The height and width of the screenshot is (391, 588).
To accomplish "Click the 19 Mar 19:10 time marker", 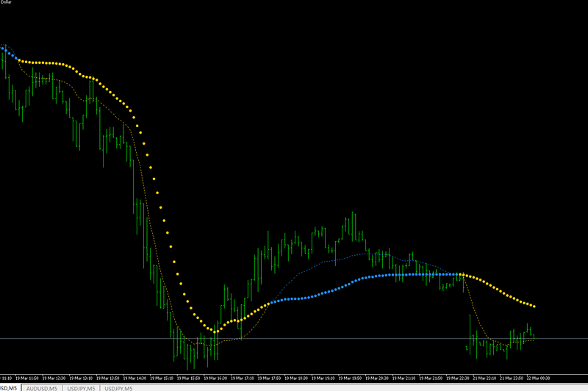I will pos(323,379).
